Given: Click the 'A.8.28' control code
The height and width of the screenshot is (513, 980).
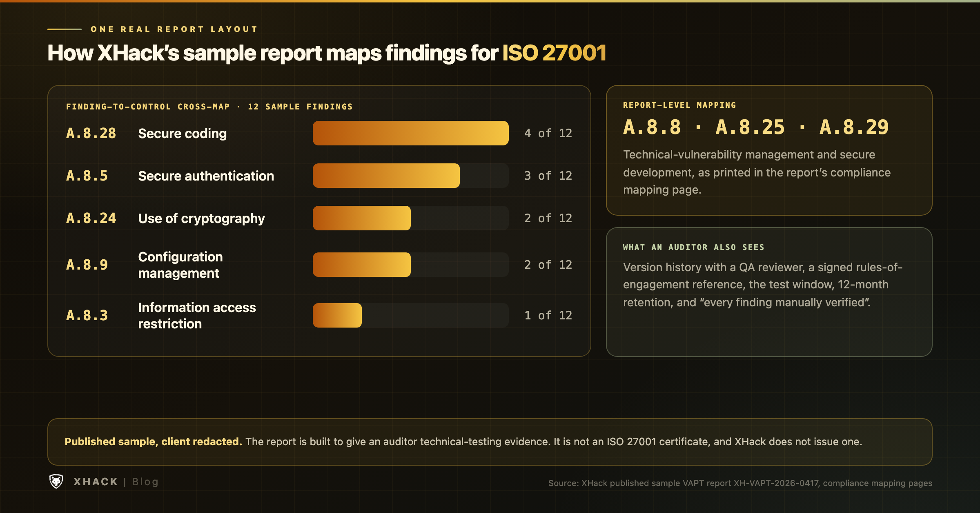Looking at the screenshot, I should [x=91, y=133].
